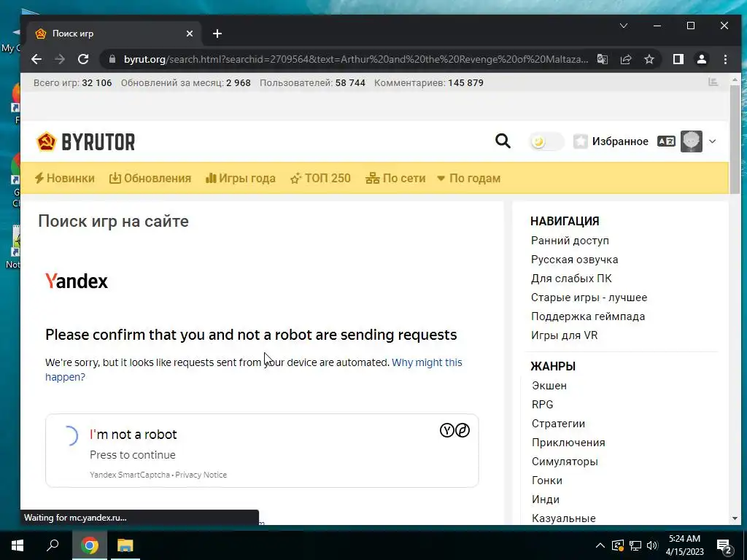Open the Privacy Notice link
Screen dimensions: 747x560
pos(201,475)
